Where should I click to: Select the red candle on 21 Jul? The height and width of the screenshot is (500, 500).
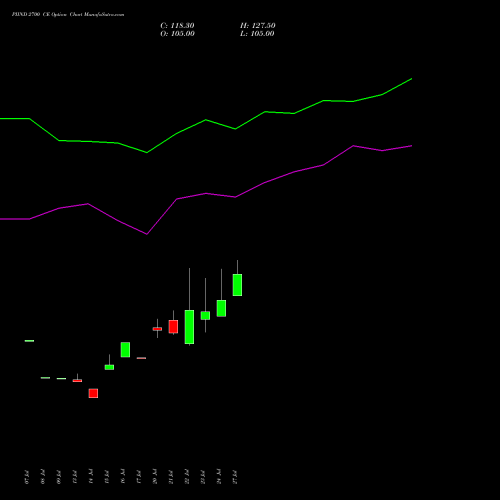coord(173,327)
